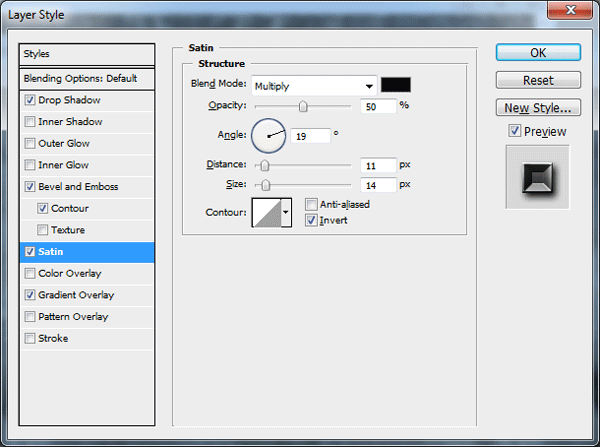Click the angle dial control

(268, 136)
